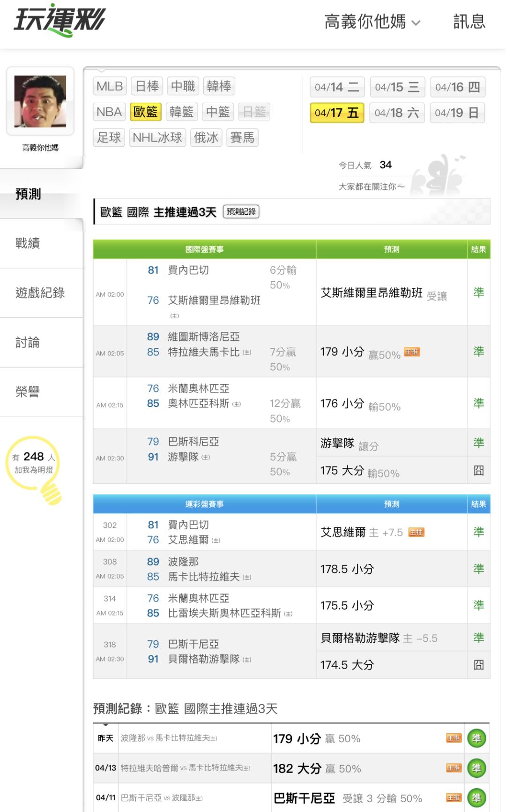The height and width of the screenshot is (812, 506).
Task: Select the 賽馬 league tab
Action: (x=242, y=138)
